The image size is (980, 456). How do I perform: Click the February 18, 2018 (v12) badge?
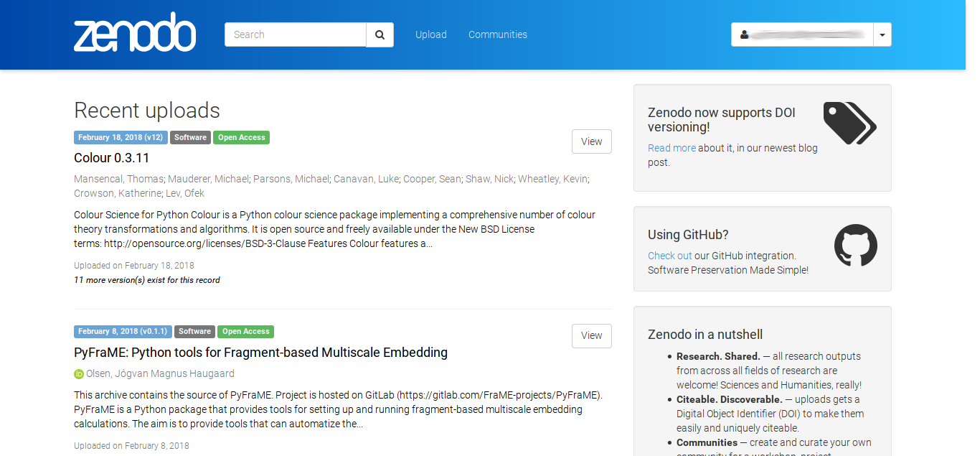(x=121, y=137)
